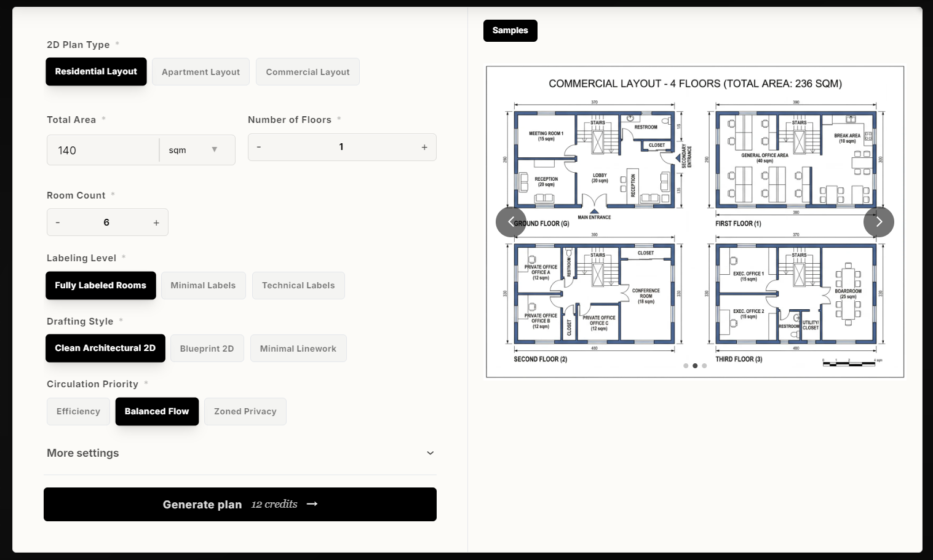The image size is (933, 560).
Task: Choose Commercial Layout plan type
Action: click(x=308, y=72)
